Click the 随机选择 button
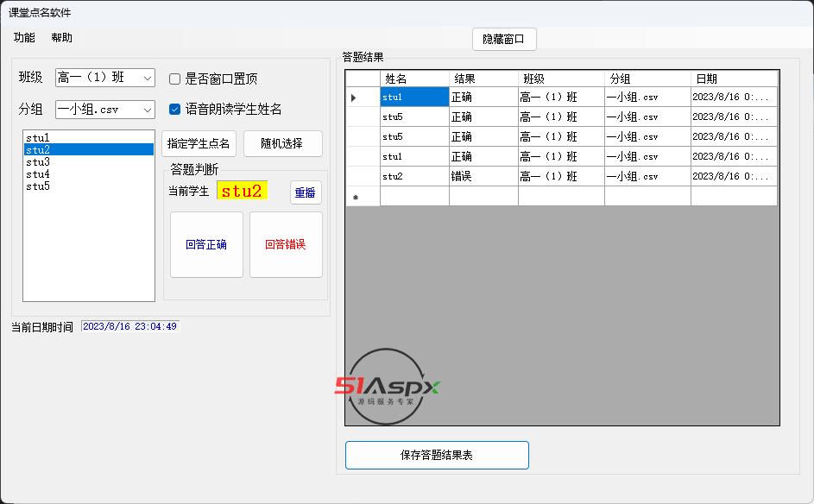The height and width of the screenshot is (504, 814). click(283, 144)
